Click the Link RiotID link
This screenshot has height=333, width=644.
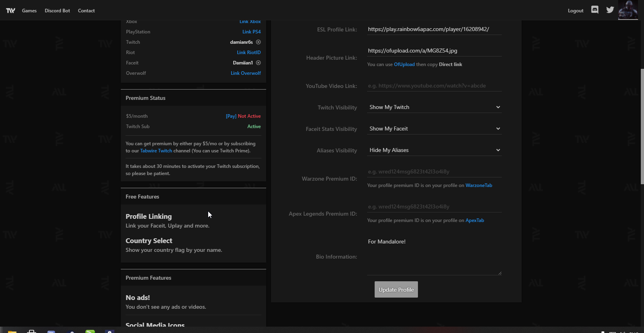pos(249,53)
